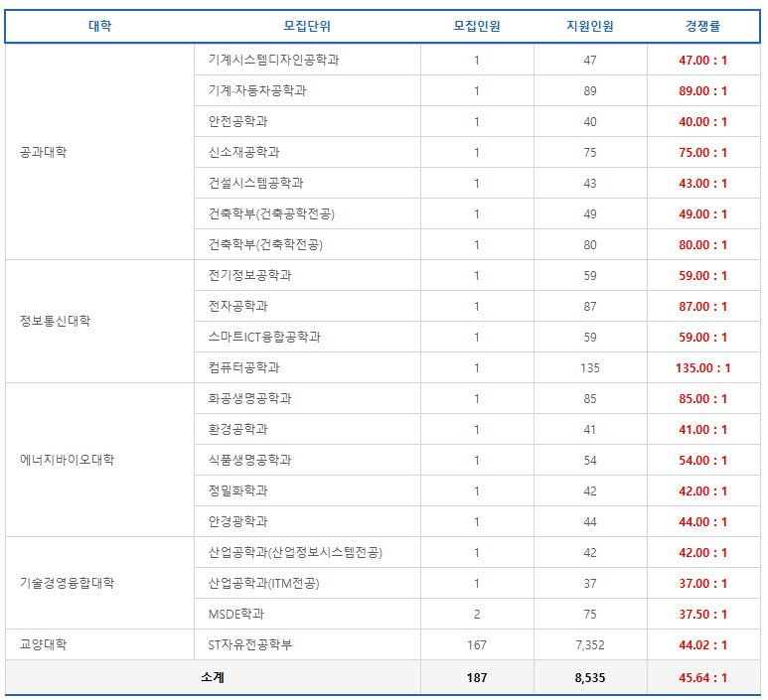Select the 85.00 : 1 competition rate
Image resolution: width=768 pixels, height=700 pixels.
702,399
